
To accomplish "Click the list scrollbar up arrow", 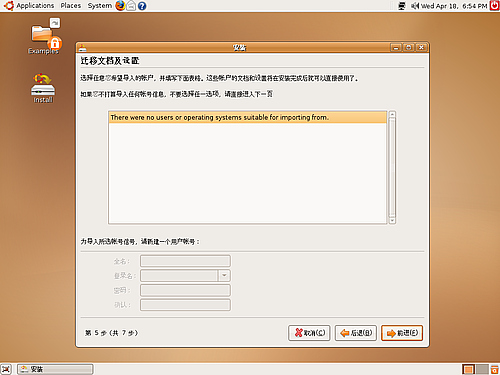I will (392, 114).
